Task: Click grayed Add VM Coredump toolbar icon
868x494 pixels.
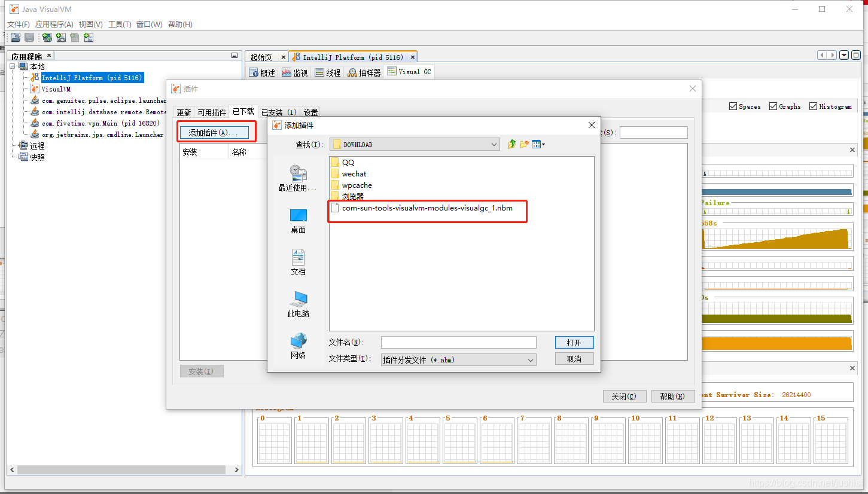Action: 75,38
